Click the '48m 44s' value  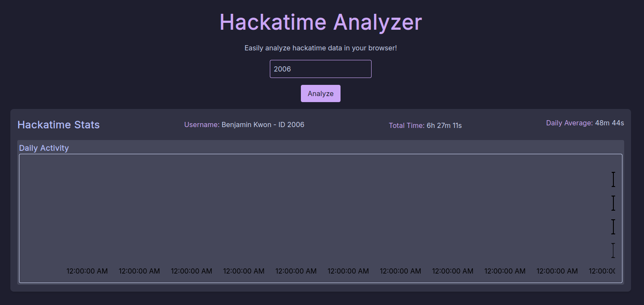pos(610,123)
